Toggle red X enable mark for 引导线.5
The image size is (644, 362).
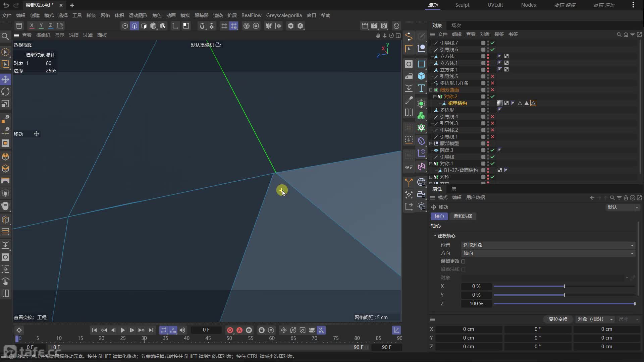click(x=492, y=76)
